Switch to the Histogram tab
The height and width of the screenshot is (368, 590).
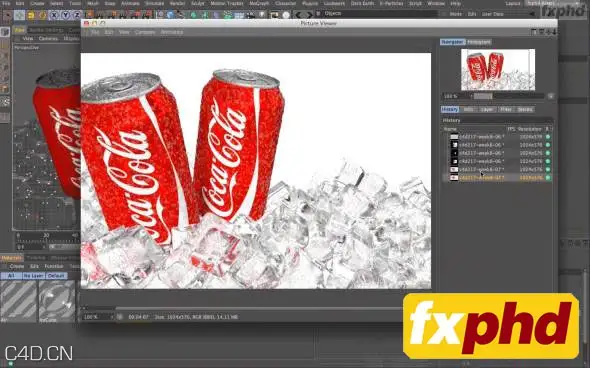(479, 42)
